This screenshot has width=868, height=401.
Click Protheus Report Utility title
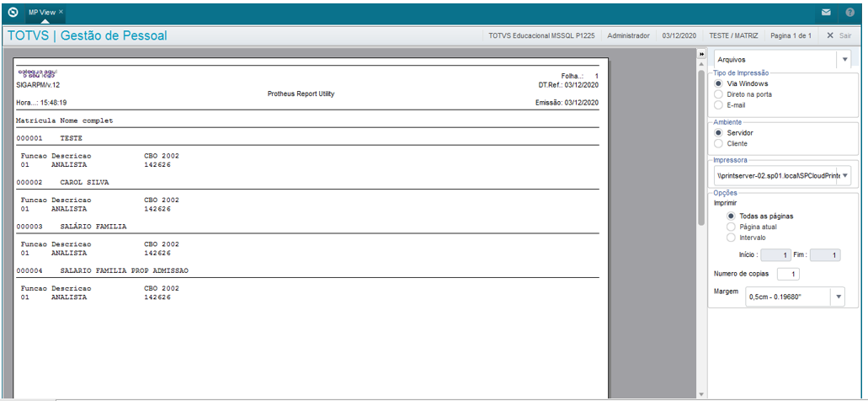click(x=301, y=94)
